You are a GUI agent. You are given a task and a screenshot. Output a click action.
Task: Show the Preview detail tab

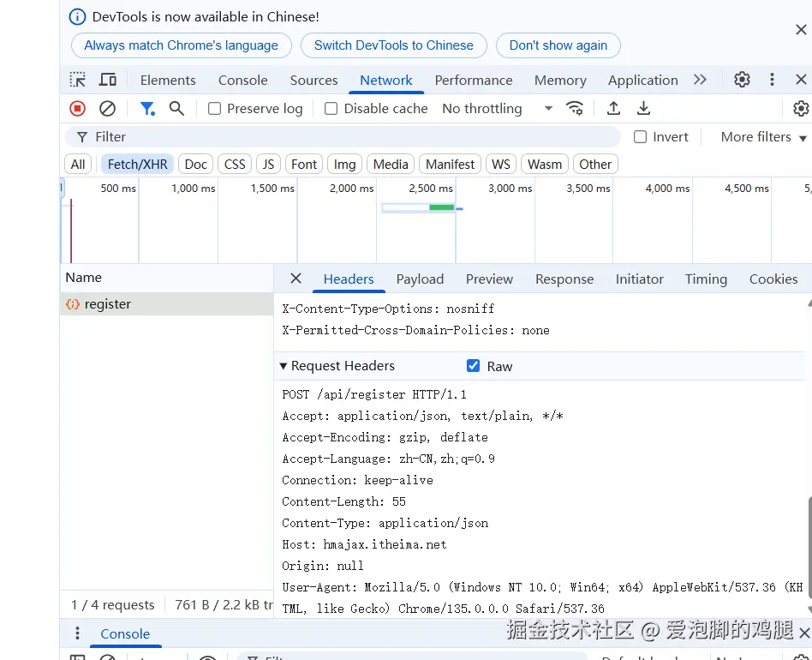pyautogui.click(x=489, y=279)
